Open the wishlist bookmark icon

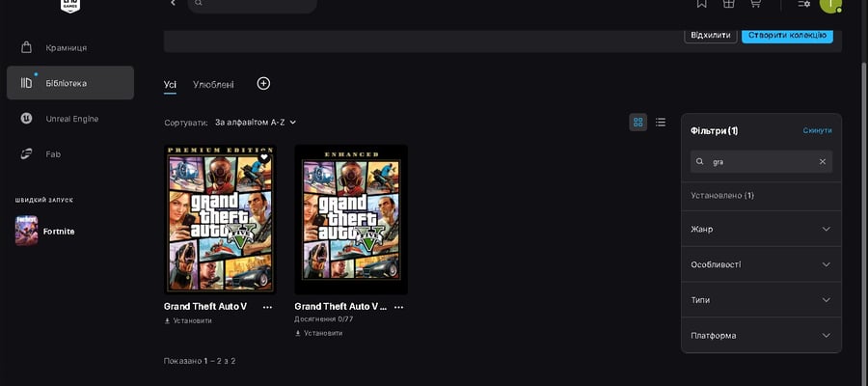pos(701,4)
